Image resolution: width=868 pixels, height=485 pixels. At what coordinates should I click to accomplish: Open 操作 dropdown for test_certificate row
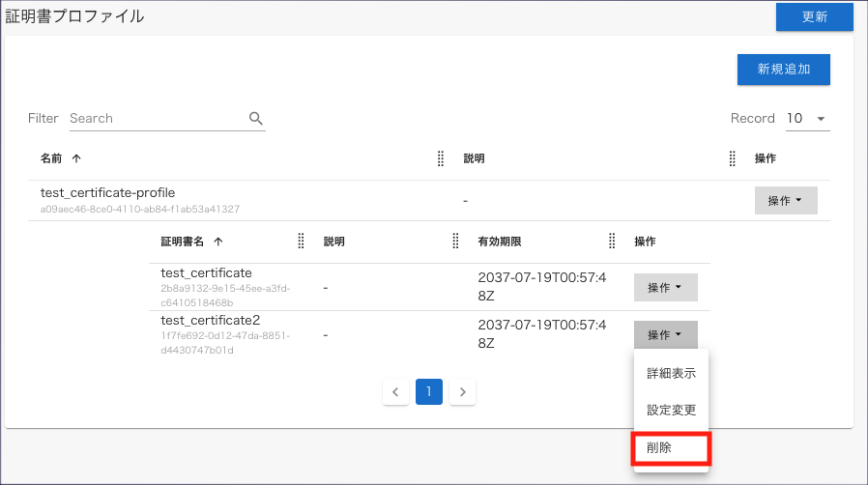point(665,288)
